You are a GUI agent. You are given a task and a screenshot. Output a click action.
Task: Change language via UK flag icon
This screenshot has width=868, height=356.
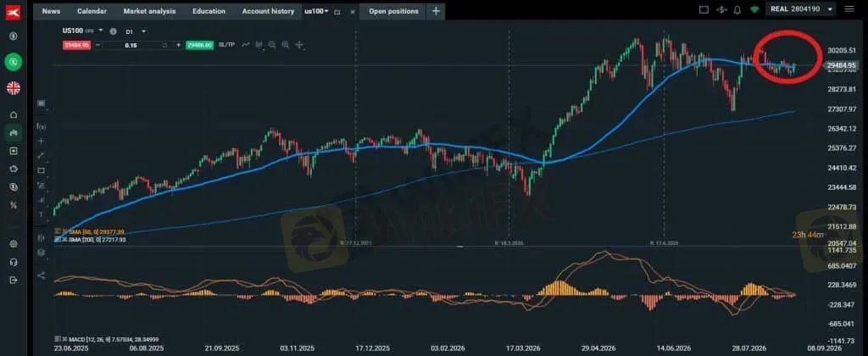point(14,87)
